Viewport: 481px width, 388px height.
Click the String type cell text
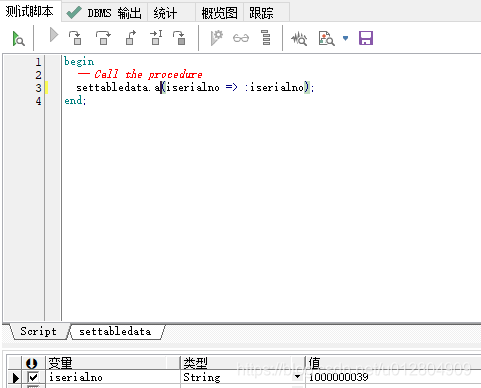tap(202, 377)
